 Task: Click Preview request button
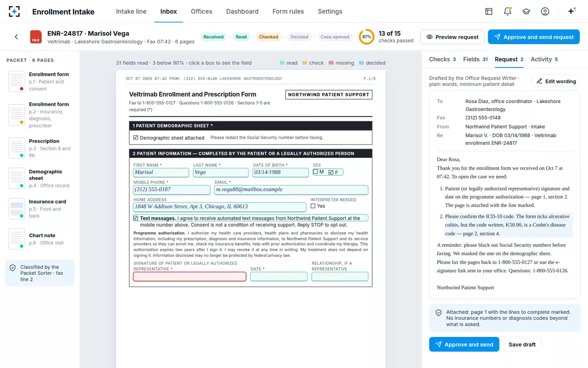pos(452,37)
